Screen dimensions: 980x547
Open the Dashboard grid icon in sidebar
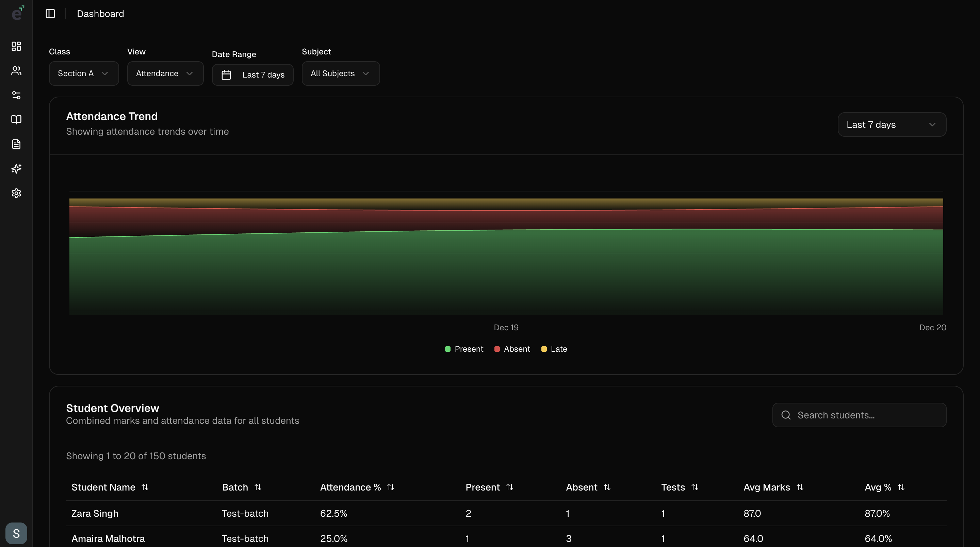point(16,46)
